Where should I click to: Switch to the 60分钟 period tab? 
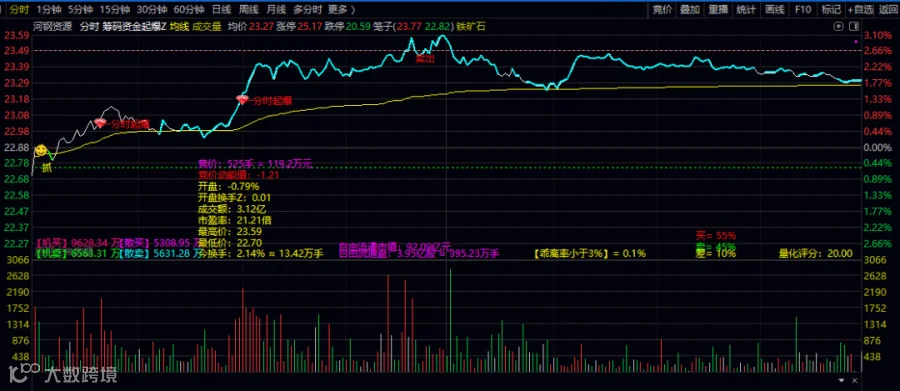(x=189, y=9)
